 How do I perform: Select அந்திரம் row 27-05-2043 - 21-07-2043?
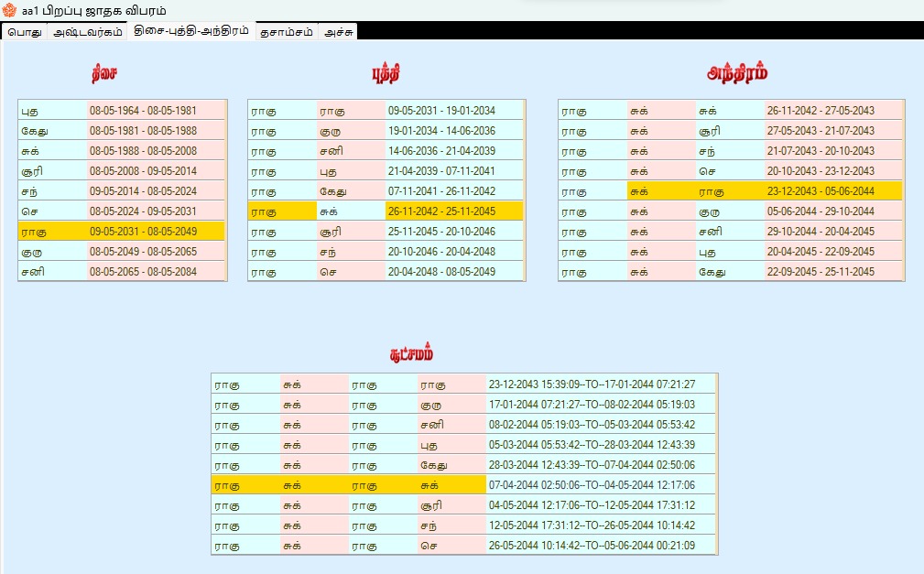point(731,131)
